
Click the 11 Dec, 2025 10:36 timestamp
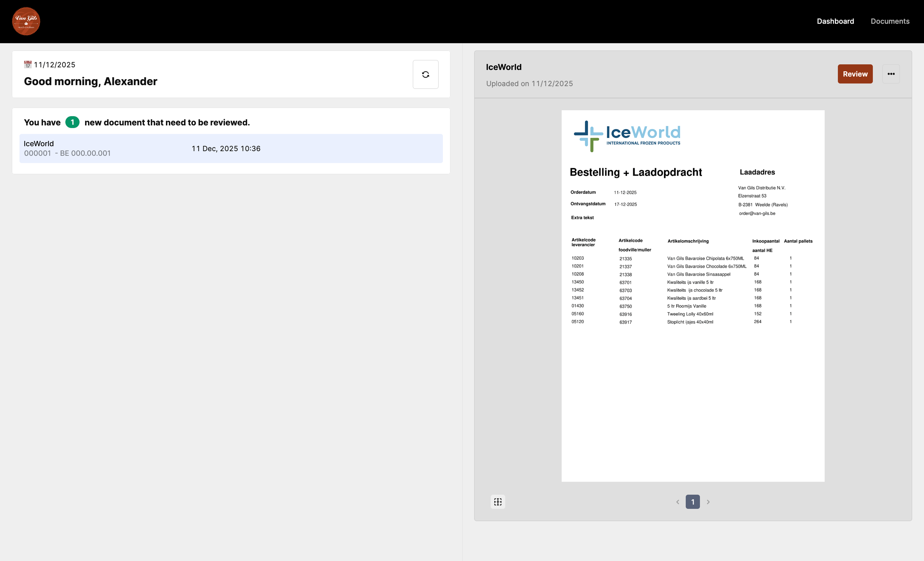point(226,148)
